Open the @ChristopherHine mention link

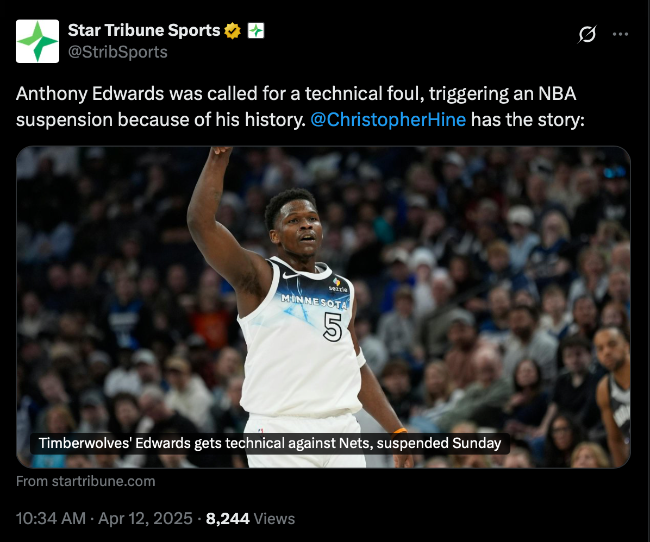388,120
